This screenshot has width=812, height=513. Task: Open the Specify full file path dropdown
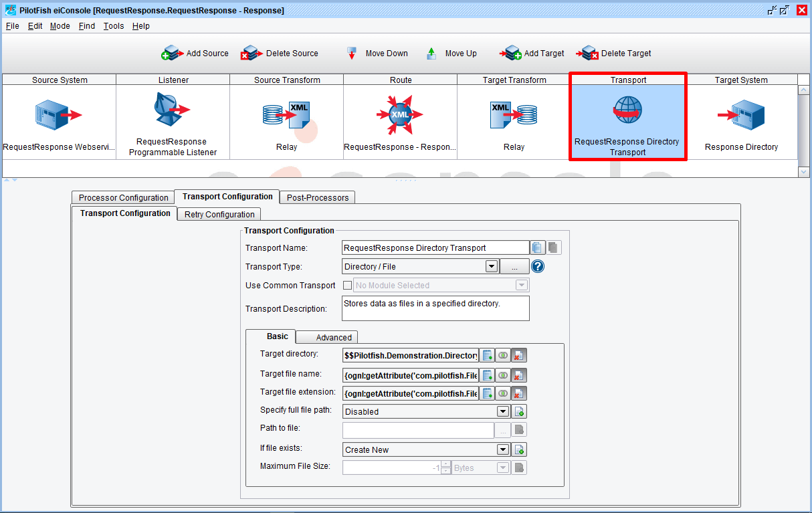coord(503,411)
